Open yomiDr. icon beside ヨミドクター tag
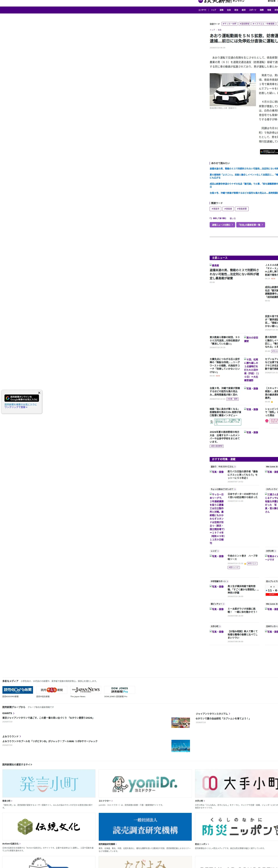The width and height of the screenshot is (278, 868). click(x=212, y=422)
